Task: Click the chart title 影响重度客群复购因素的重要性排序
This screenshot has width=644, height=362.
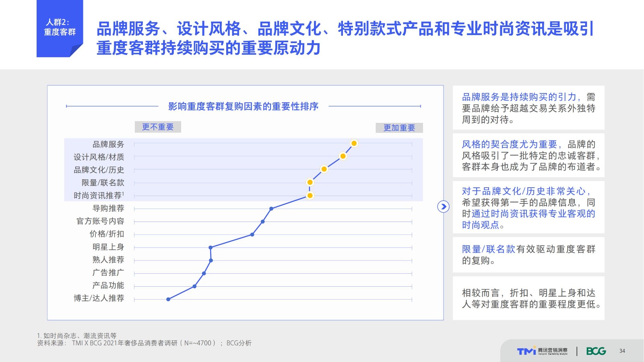Action: [243, 106]
